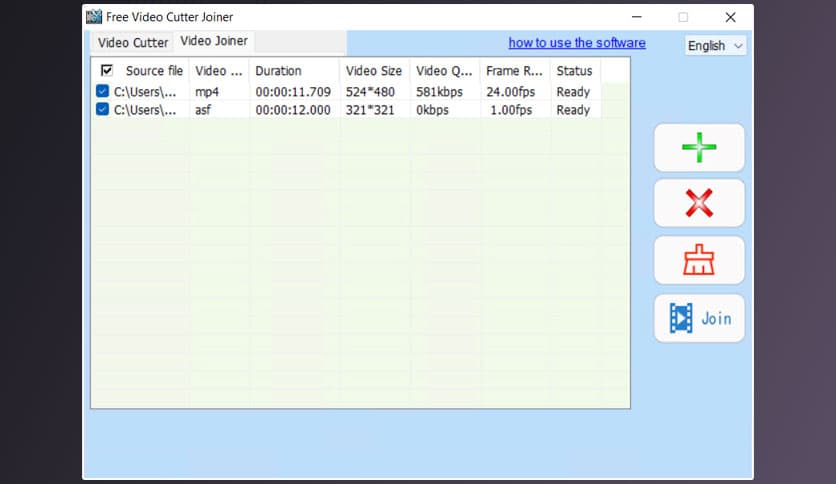Select the 321*321 video size cell

point(370,110)
